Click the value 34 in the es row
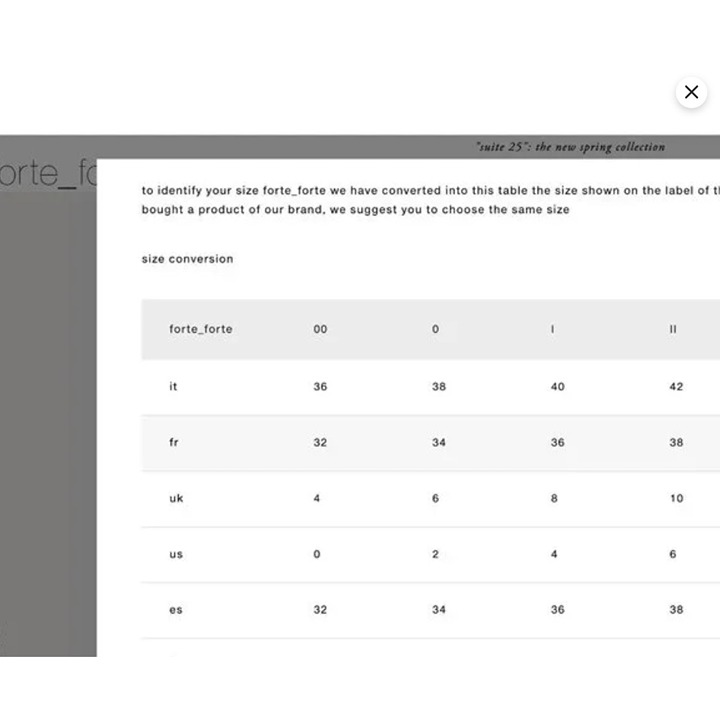The width and height of the screenshot is (720, 720). click(439, 610)
